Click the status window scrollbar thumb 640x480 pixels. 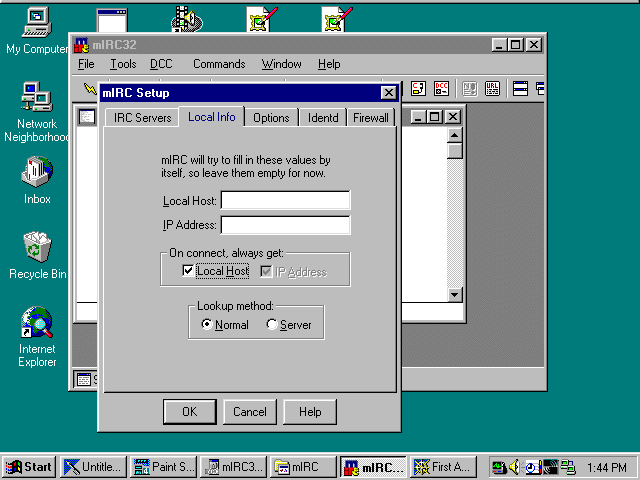point(455,151)
